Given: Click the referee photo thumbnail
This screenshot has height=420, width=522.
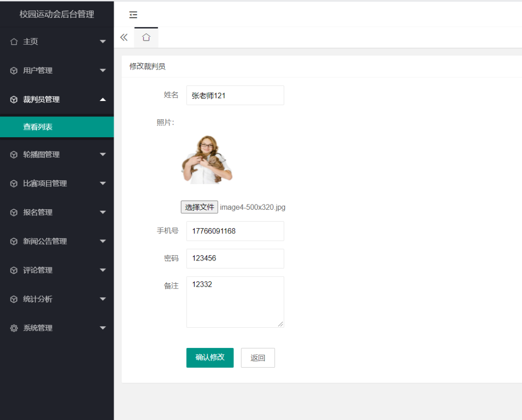Looking at the screenshot, I should pos(207,159).
